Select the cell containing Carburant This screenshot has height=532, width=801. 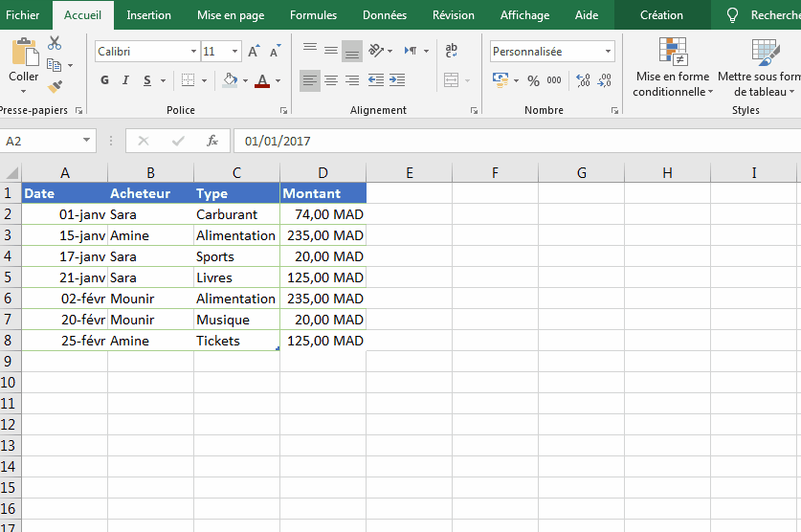(x=236, y=214)
